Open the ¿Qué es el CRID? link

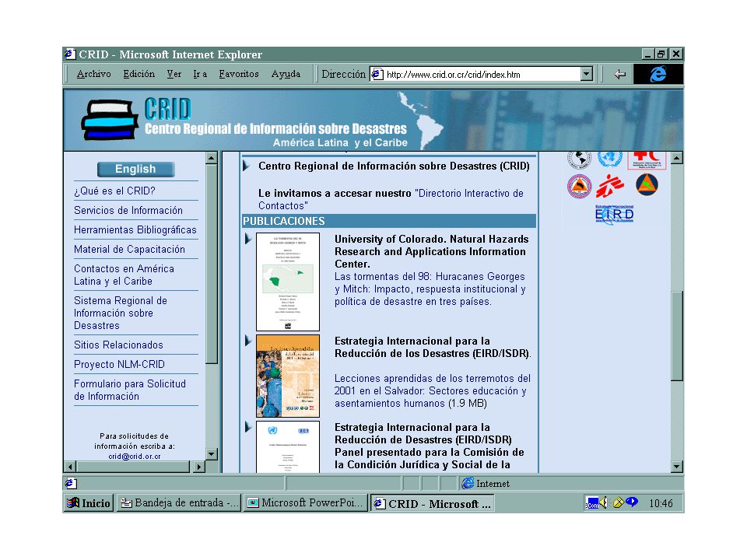(115, 191)
